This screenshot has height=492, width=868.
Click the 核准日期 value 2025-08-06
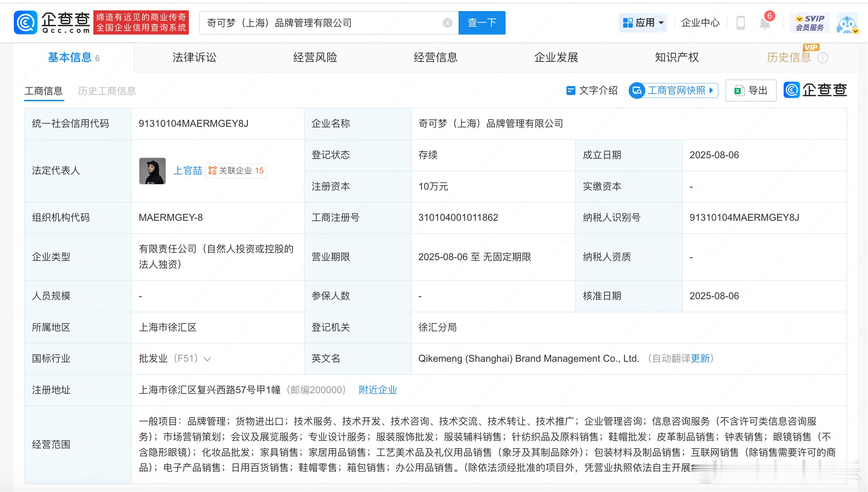714,296
